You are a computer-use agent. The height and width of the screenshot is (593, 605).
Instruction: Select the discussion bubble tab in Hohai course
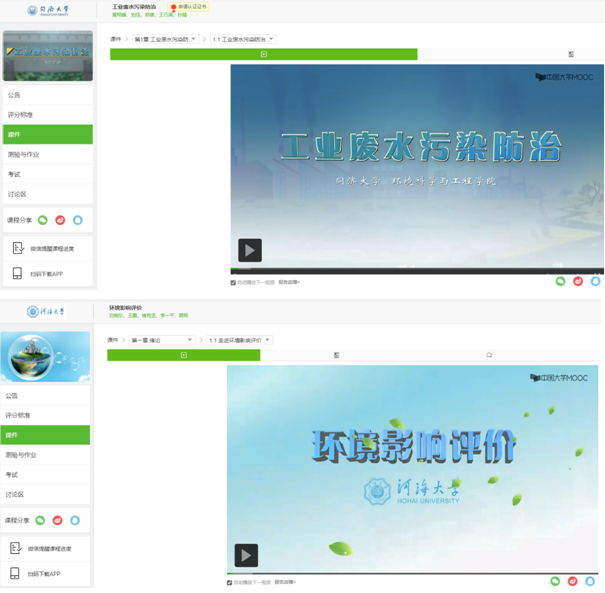[x=489, y=355]
